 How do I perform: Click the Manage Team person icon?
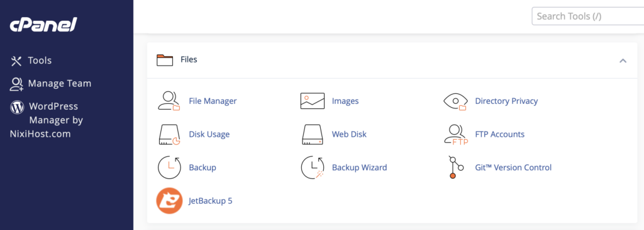[16, 84]
